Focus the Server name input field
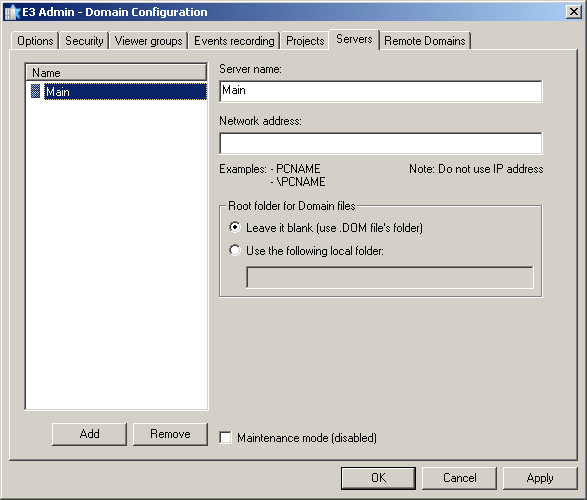587x500 pixels. [x=381, y=91]
